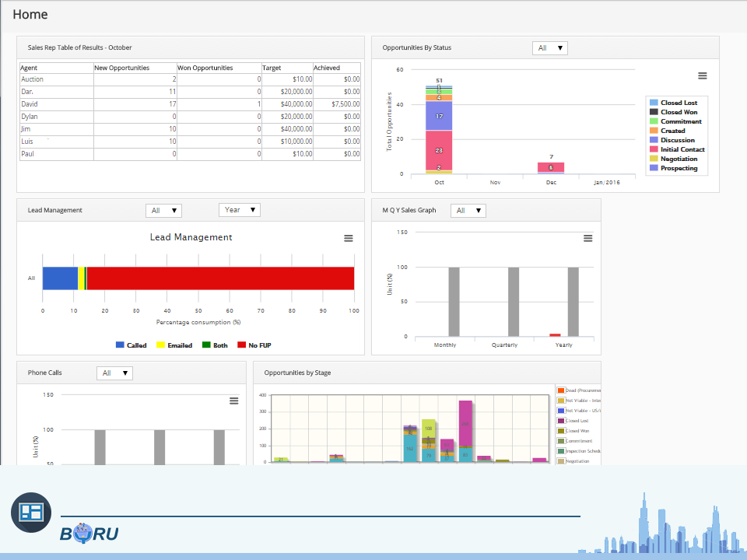
Task: Open Phone Calls chart hamburger menu
Action: pyautogui.click(x=234, y=401)
